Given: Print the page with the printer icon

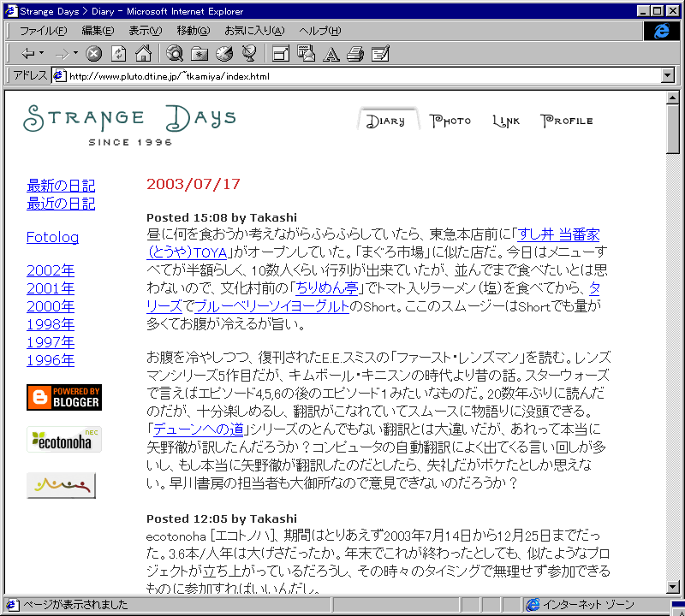Looking at the screenshot, I should (355, 54).
